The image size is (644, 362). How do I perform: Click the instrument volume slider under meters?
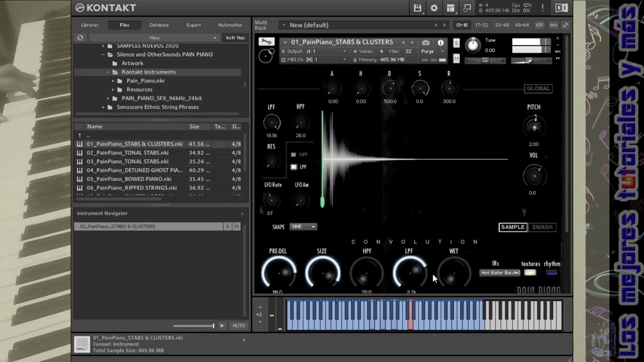pyautogui.click(x=531, y=61)
